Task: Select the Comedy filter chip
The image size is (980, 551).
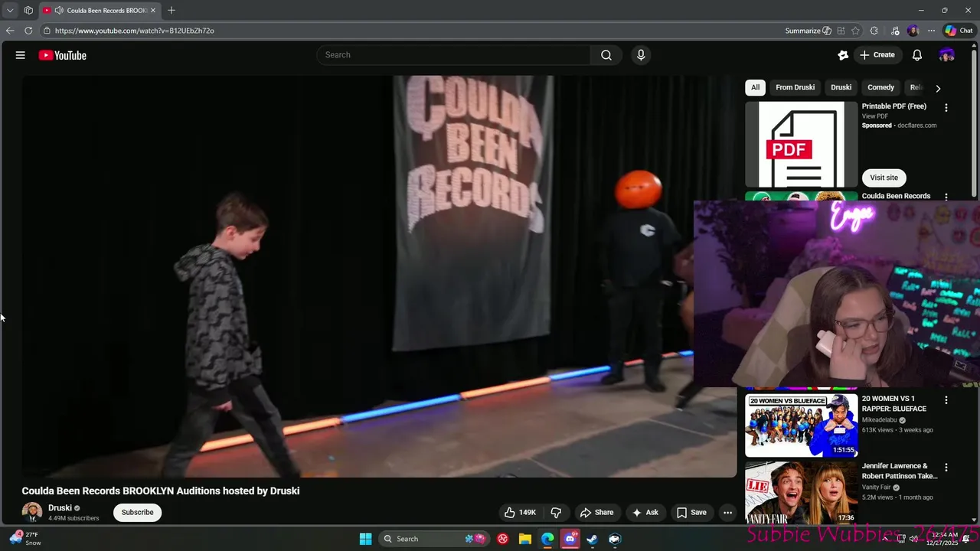Action: [880, 87]
